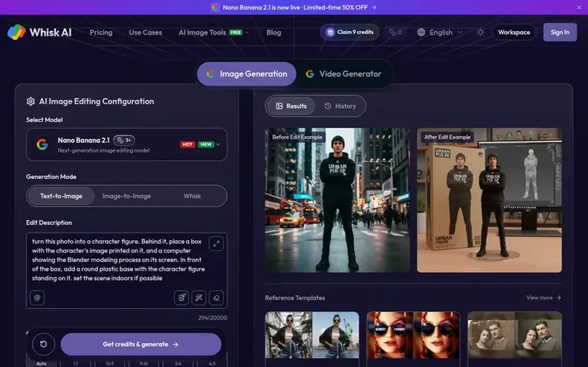Select Whisk generation mode
The image size is (588, 367).
click(192, 196)
